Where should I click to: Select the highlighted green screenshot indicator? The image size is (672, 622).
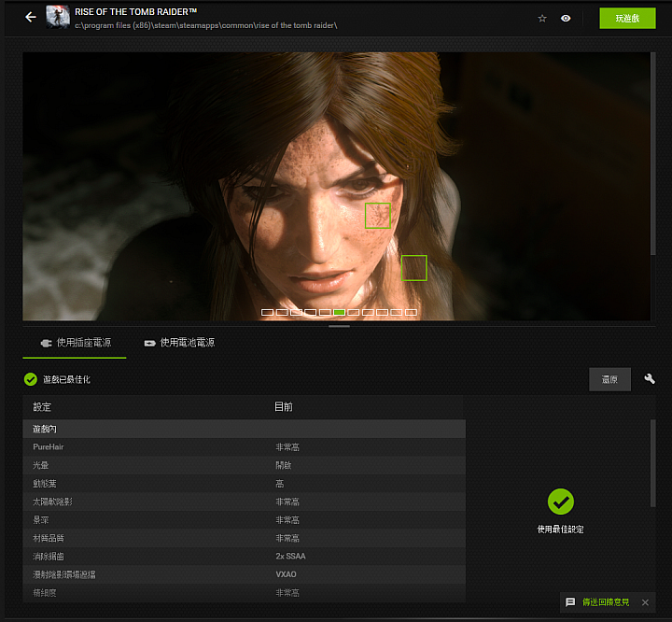coord(339,312)
